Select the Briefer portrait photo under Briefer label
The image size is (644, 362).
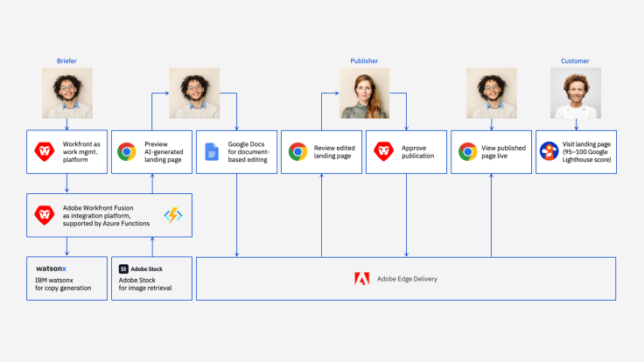(67, 94)
